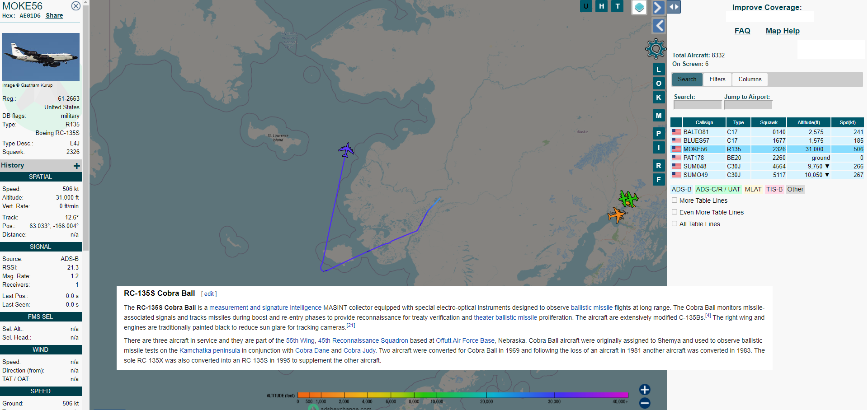Click the left-arrow sidebar collapse button
Viewport: 868px width, 410px height.
point(658,26)
